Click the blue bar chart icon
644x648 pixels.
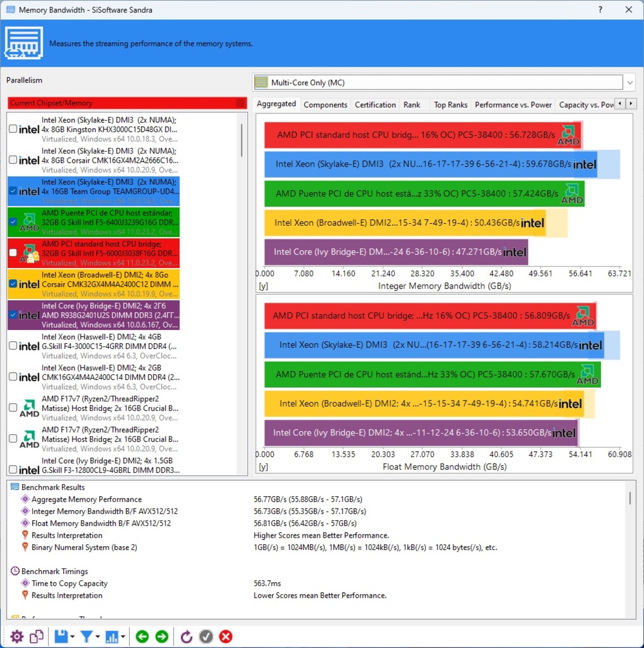[112, 636]
